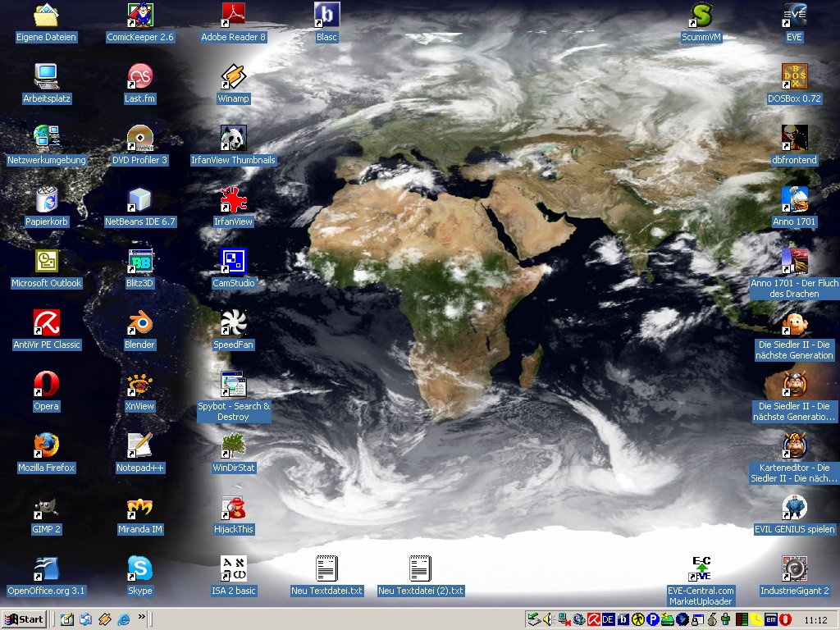This screenshot has width=840, height=630.
Task: Launch Mozilla Firefox from the desktop
Action: coord(46,446)
